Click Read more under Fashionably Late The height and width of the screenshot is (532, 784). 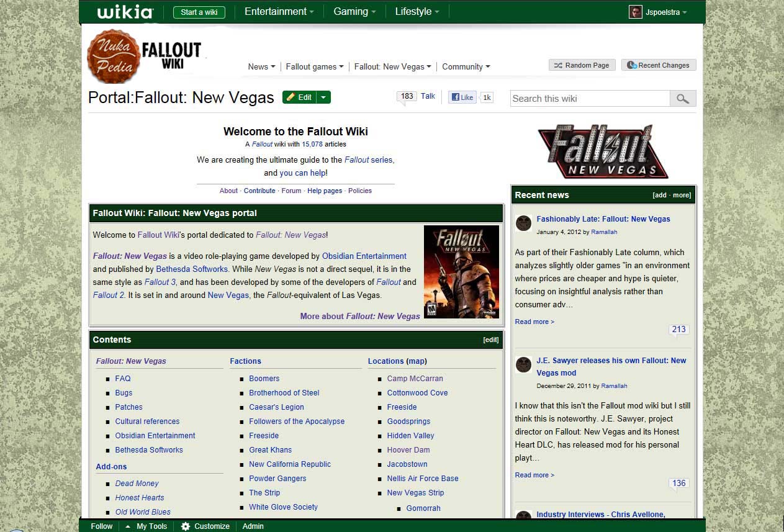tap(534, 322)
